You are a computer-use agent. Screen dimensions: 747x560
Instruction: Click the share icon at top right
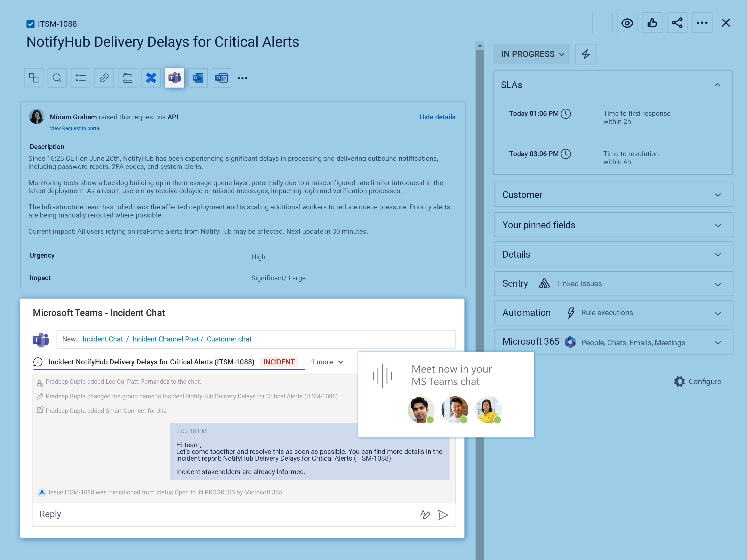coord(677,23)
